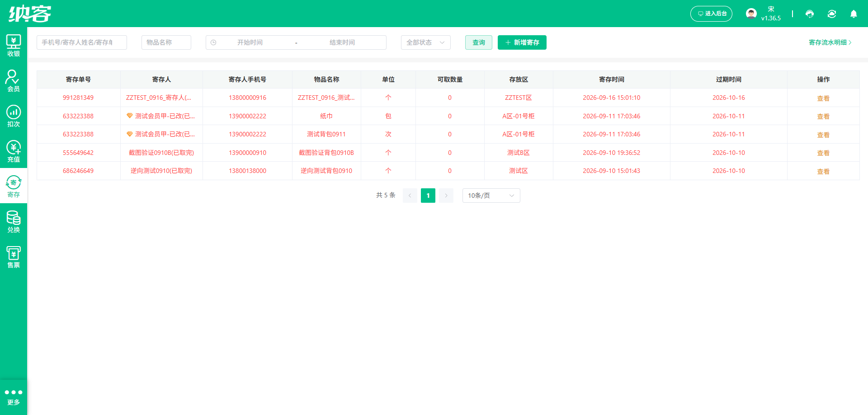
Task: Focus the 手机号/寄存人姓名 search field
Action: pyautogui.click(x=82, y=42)
